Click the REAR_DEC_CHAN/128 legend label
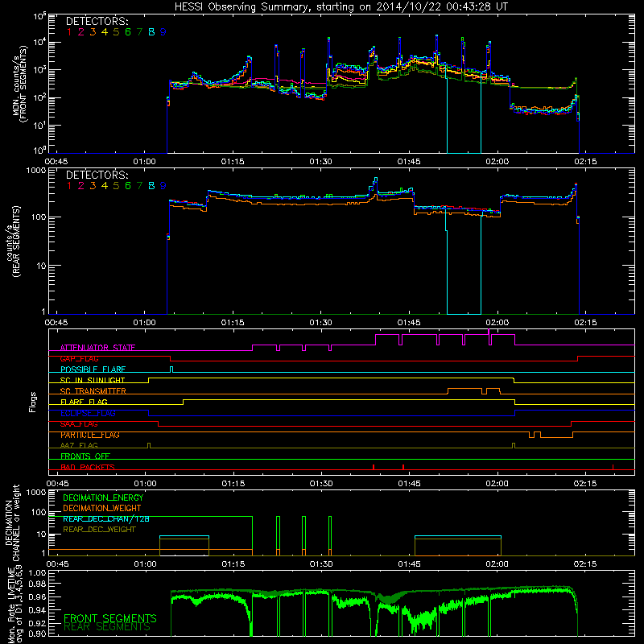The width and height of the screenshot is (644, 644). tap(106, 519)
